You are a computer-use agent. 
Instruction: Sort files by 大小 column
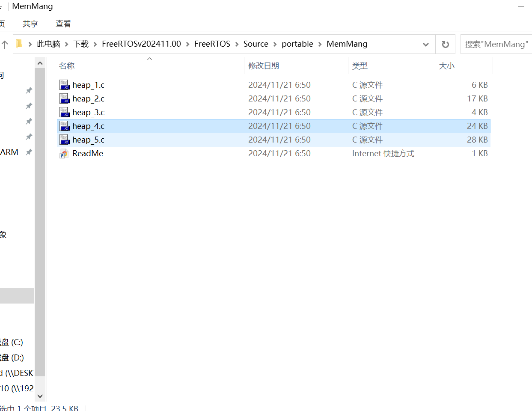tap(447, 66)
